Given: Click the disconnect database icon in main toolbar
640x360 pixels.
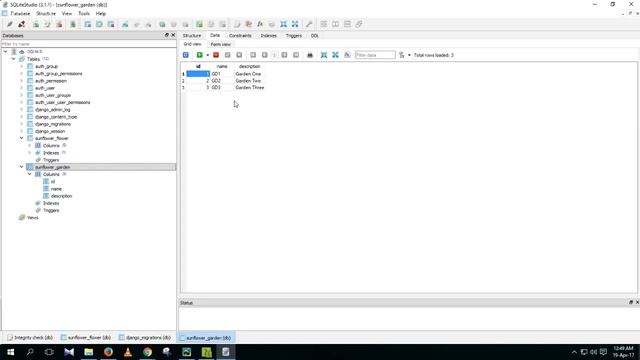Looking at the screenshot, I should 22,24.
